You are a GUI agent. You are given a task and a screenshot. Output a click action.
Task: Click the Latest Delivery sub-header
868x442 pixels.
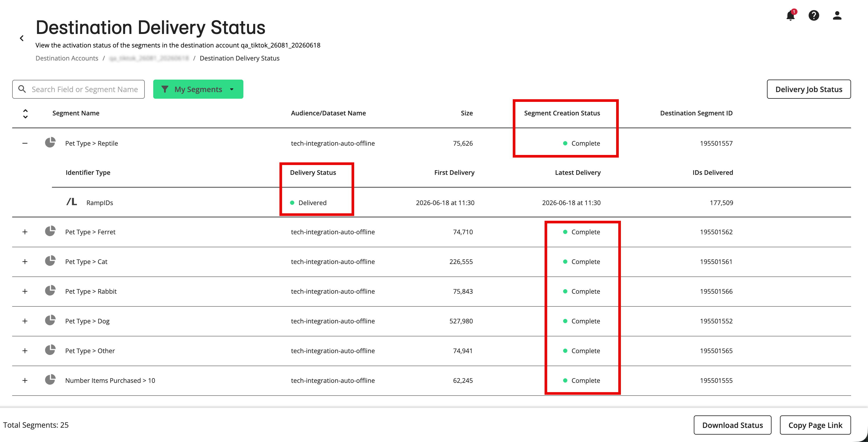point(578,173)
